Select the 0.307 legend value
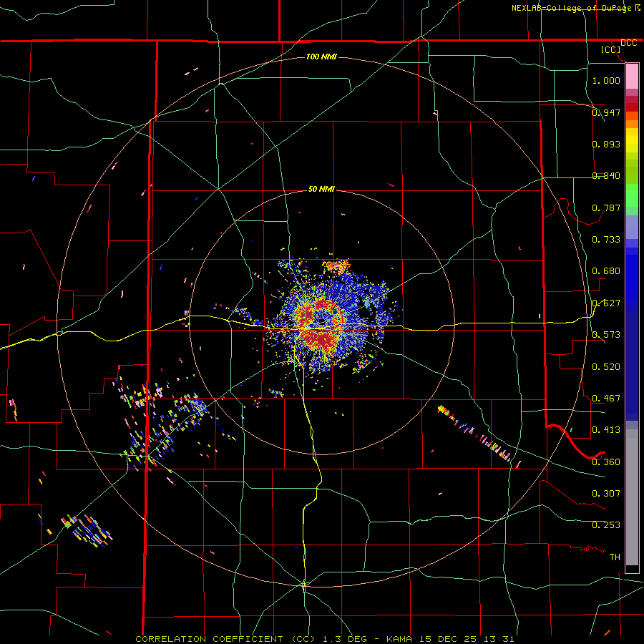The height and width of the screenshot is (644, 644). pyautogui.click(x=606, y=493)
